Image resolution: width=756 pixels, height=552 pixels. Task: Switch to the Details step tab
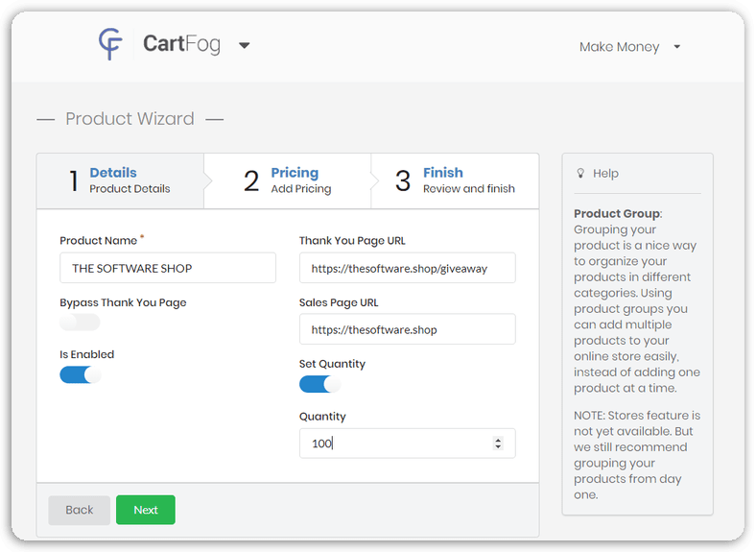pyautogui.click(x=120, y=180)
